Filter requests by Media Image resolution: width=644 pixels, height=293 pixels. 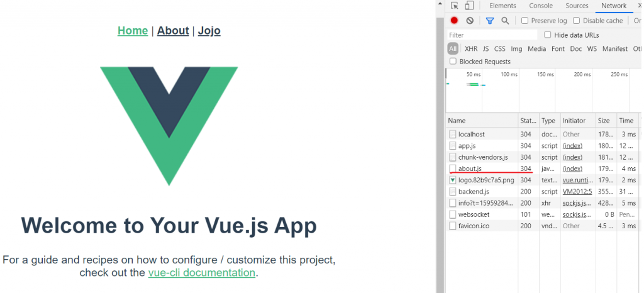[537, 49]
